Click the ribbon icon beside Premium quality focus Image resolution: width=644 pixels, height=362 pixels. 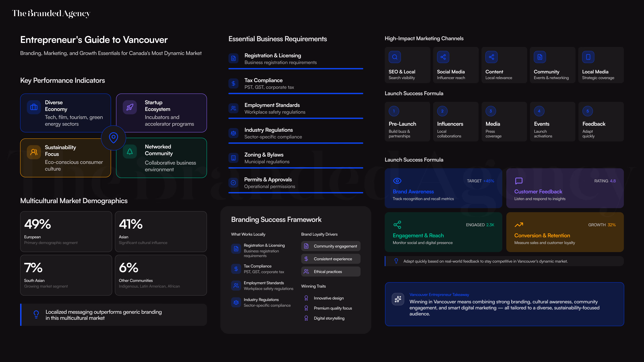pos(306,308)
